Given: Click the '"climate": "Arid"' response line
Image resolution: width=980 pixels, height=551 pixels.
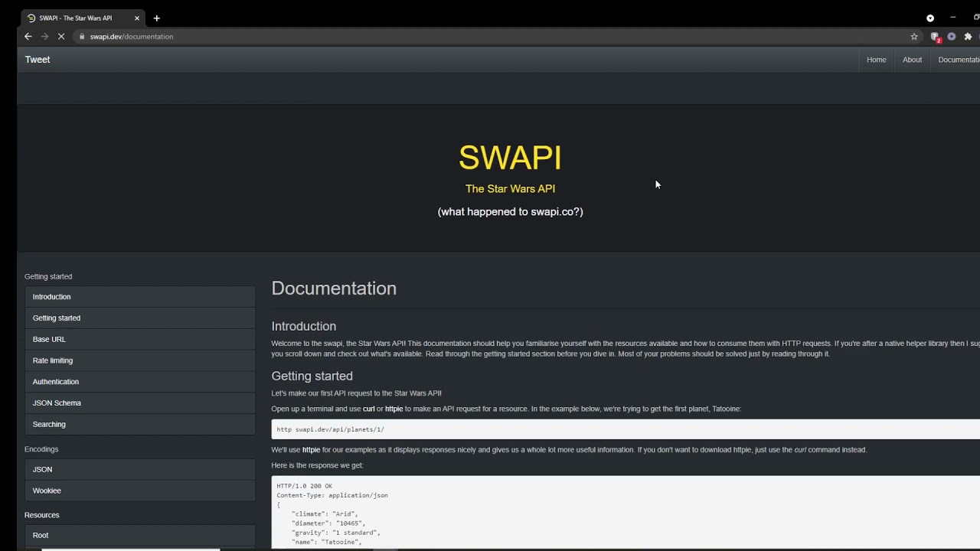Looking at the screenshot, I should point(325,514).
